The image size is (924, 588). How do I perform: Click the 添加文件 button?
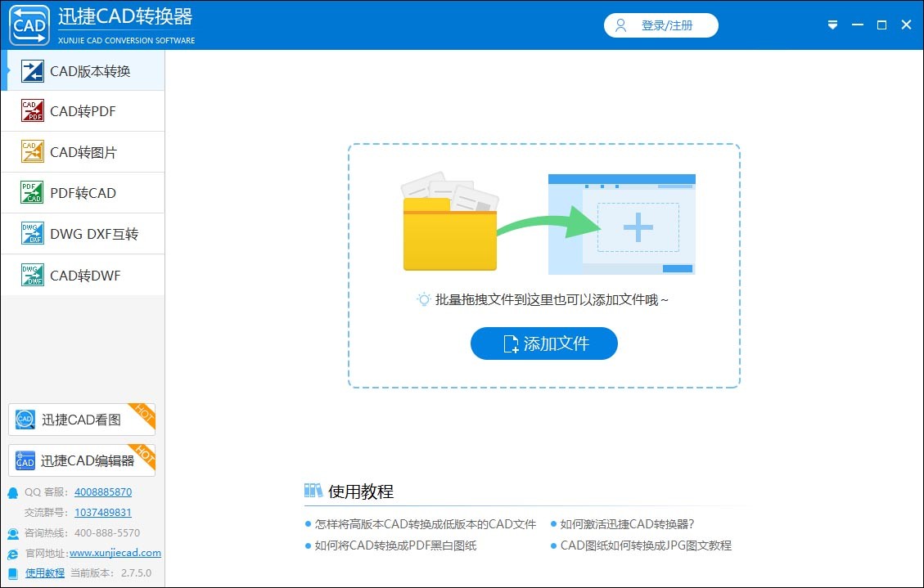543,343
